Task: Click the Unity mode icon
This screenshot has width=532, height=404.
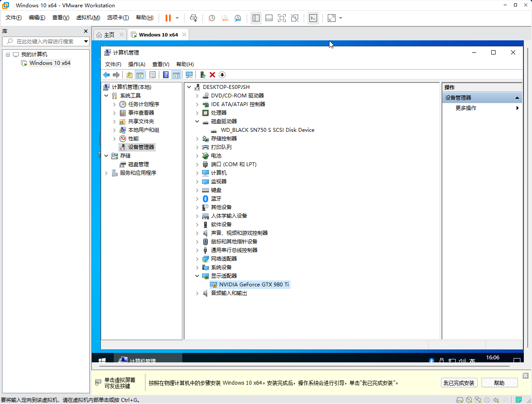Action: click(295, 18)
